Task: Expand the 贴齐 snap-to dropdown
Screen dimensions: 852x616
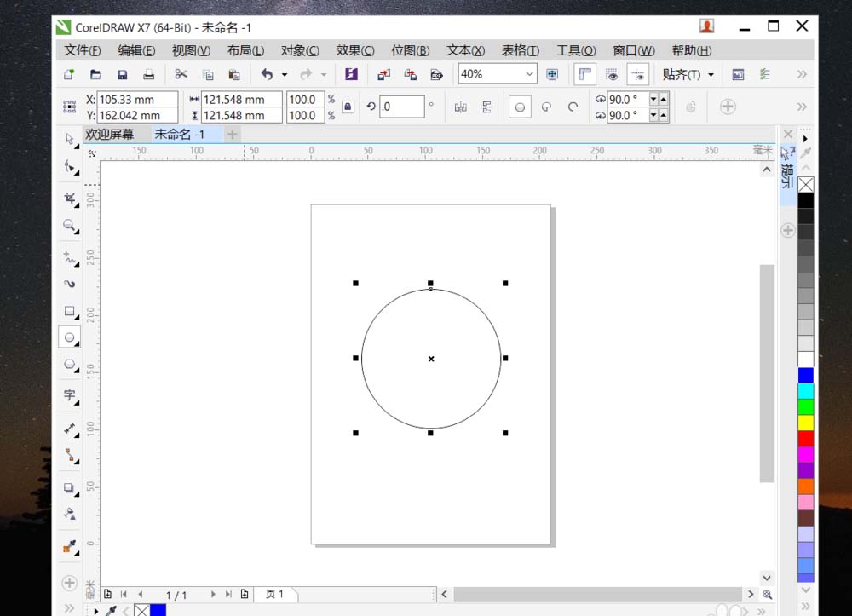Action: click(688, 75)
